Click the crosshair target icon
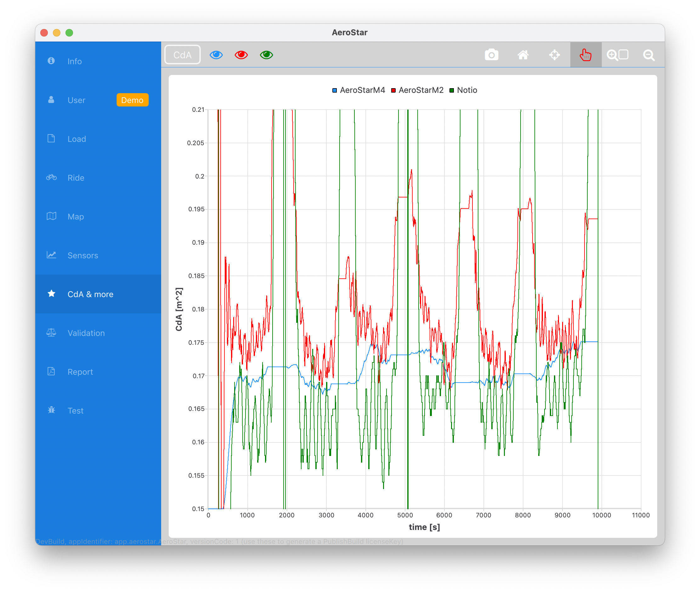Viewport: 700px width, 592px height. [555, 55]
